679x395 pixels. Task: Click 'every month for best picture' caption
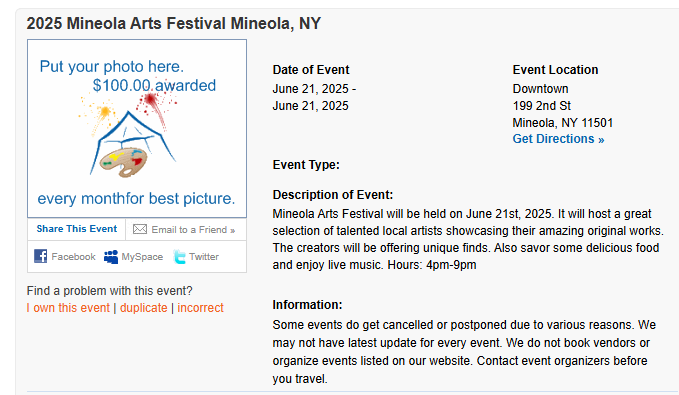[136, 199]
